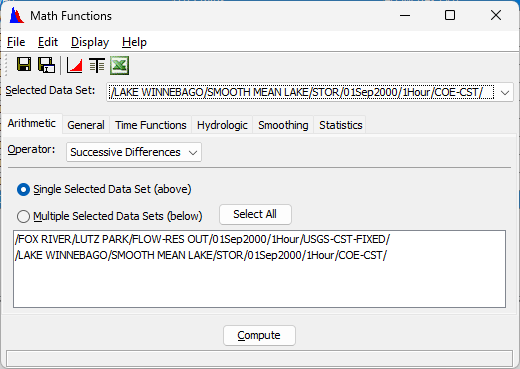
Task: Click the status bar field at bottom
Action: (x=259, y=359)
